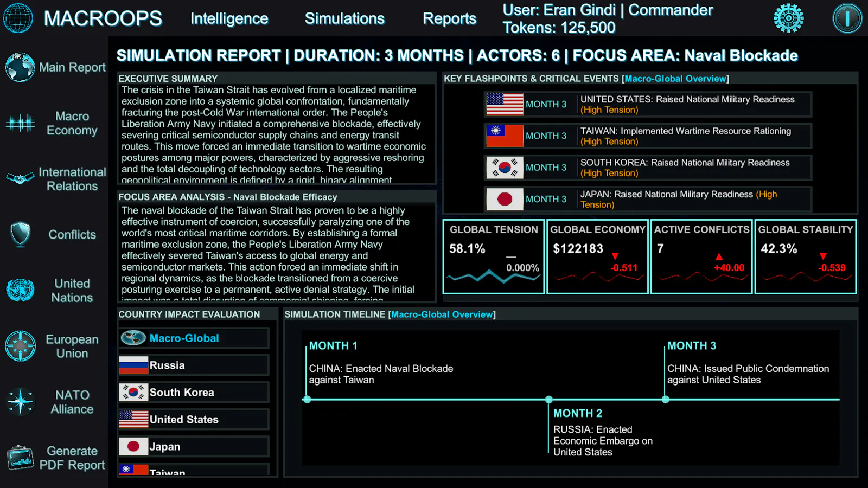Click the Focus Area Analysis text box
The image size is (868, 488).
[277, 252]
